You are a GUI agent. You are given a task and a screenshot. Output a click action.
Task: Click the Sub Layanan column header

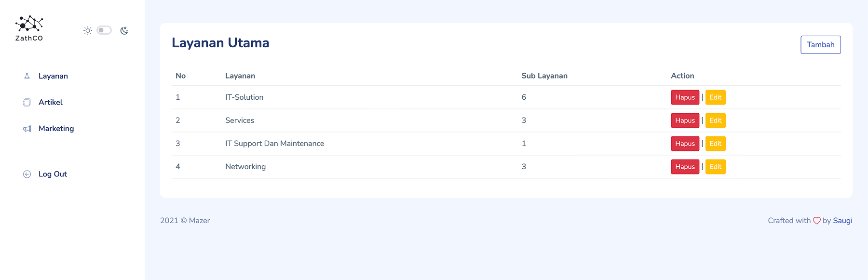tap(544, 76)
